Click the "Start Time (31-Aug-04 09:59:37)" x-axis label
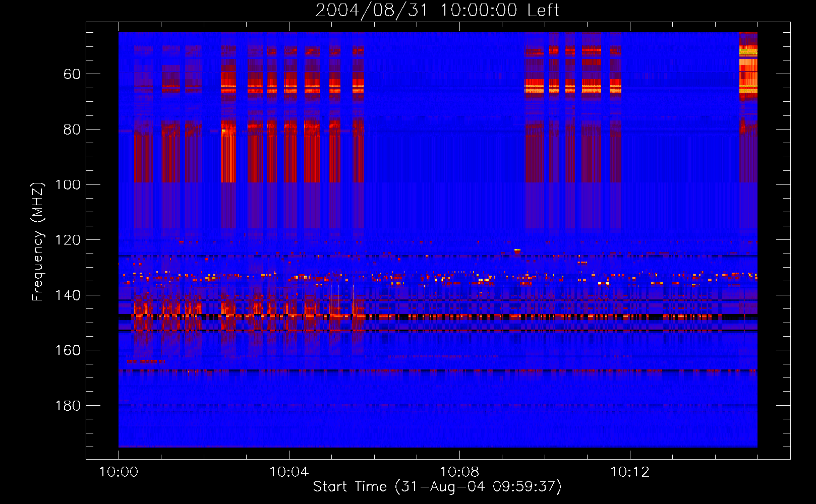The image size is (816, 504). (x=437, y=487)
